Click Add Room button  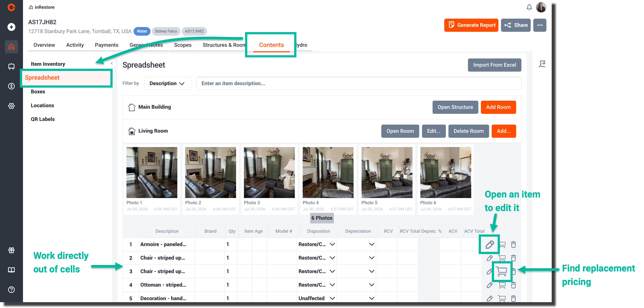tap(498, 107)
